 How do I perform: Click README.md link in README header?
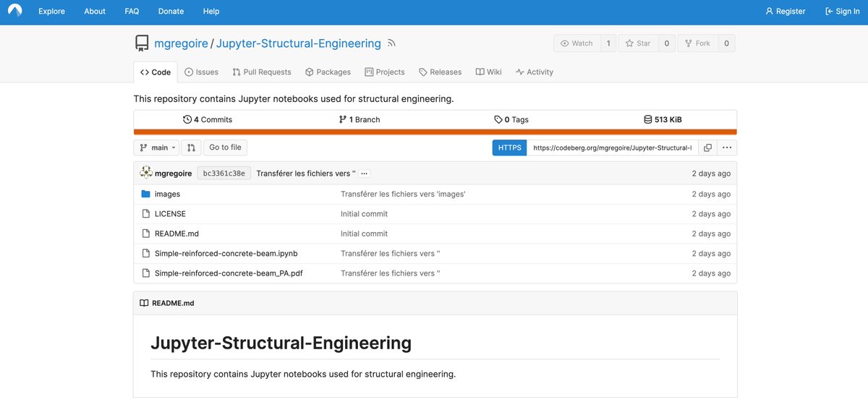[173, 303]
